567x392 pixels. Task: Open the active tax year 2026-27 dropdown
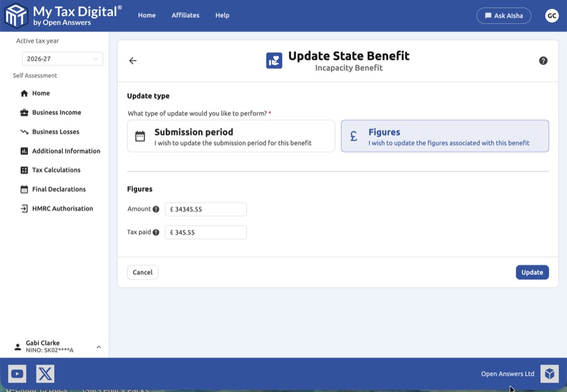click(62, 59)
